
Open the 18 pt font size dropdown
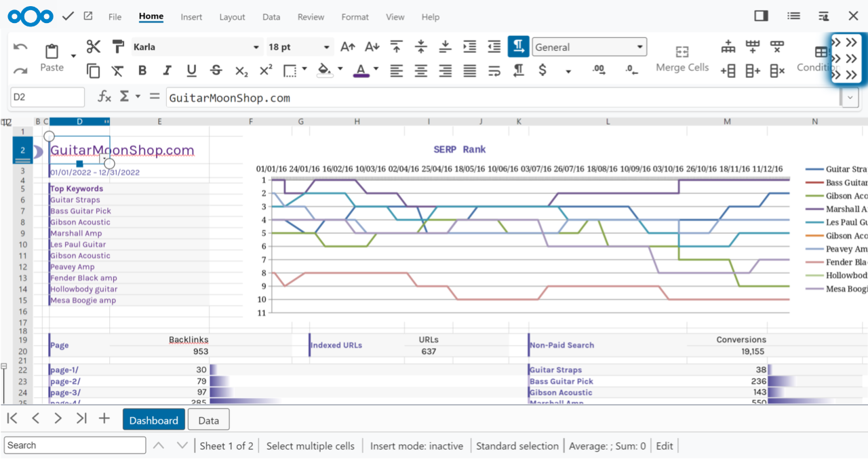tap(326, 47)
